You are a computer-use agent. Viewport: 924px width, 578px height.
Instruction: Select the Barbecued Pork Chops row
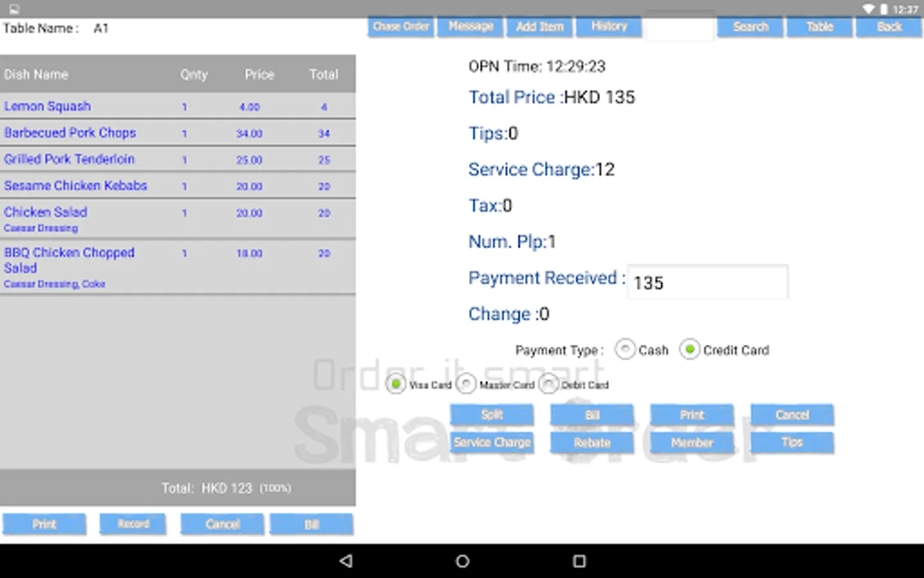click(x=178, y=133)
